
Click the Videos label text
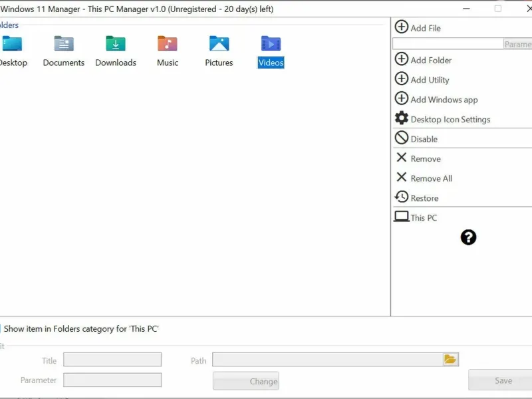271,63
